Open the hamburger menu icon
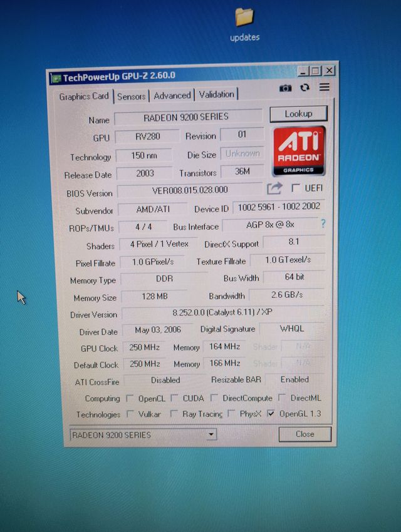401x532 pixels. click(325, 87)
